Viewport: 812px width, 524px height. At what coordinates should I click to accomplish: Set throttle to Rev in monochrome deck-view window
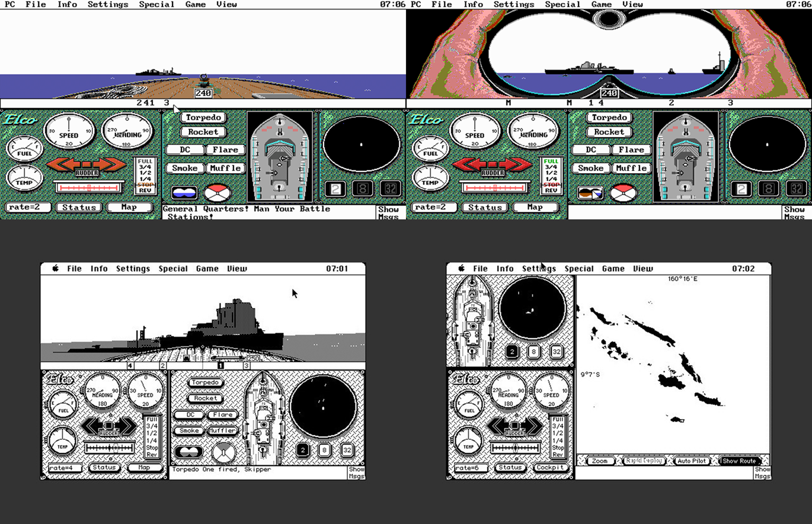point(152,455)
